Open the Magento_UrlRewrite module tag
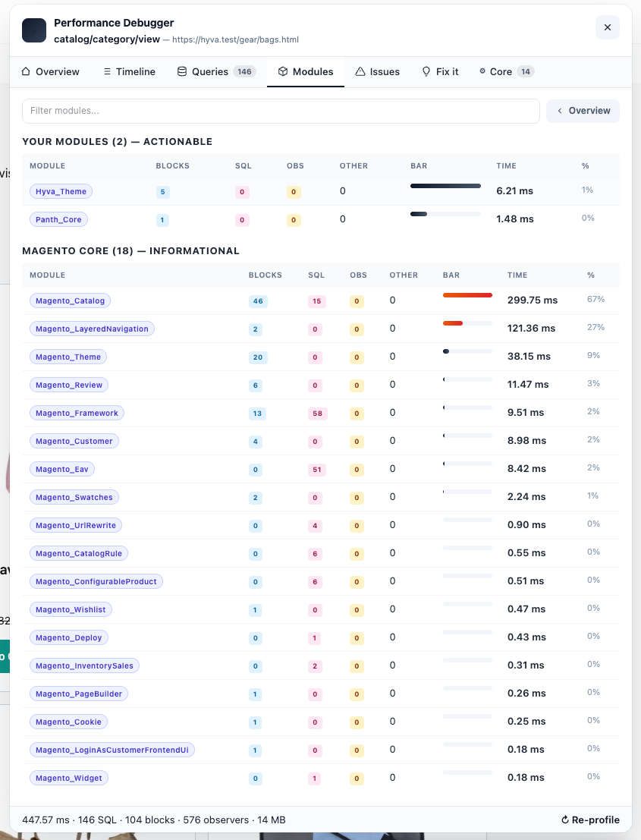Image resolution: width=641 pixels, height=840 pixels. point(76,525)
